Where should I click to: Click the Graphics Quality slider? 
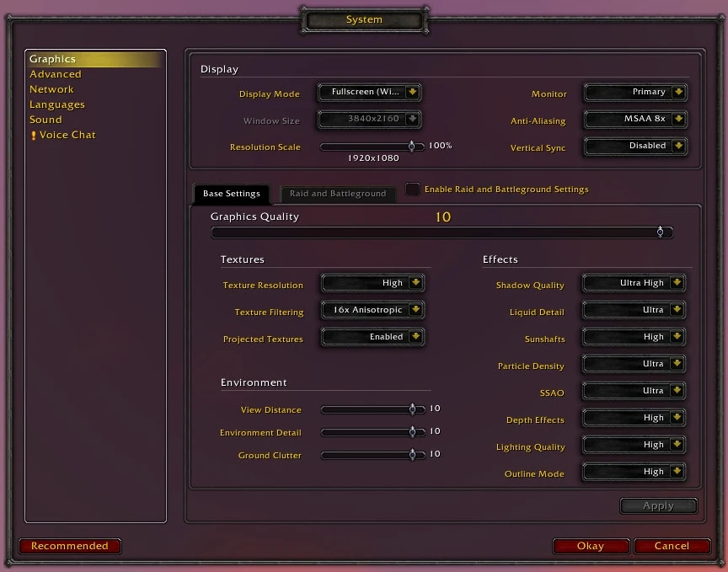click(x=442, y=233)
